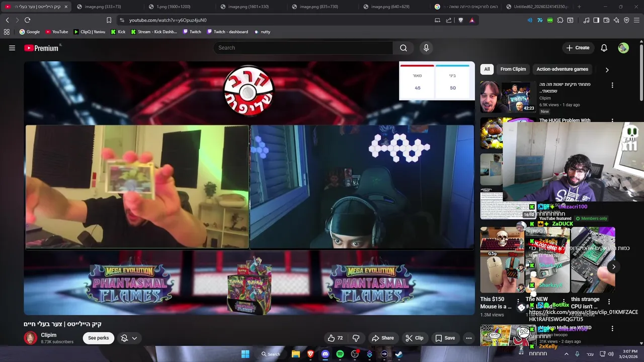Click the Clip button under video
The height and width of the screenshot is (362, 644).
pyautogui.click(x=415, y=338)
